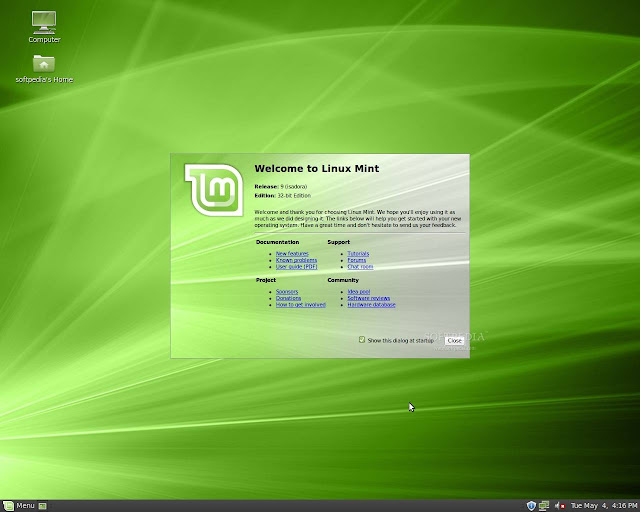Image resolution: width=640 pixels, height=512 pixels.
Task: Open the Tutorials support link
Action: tap(358, 254)
